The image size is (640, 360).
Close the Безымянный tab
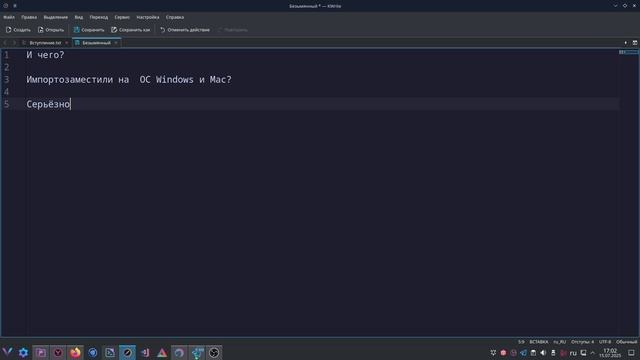click(x=116, y=43)
